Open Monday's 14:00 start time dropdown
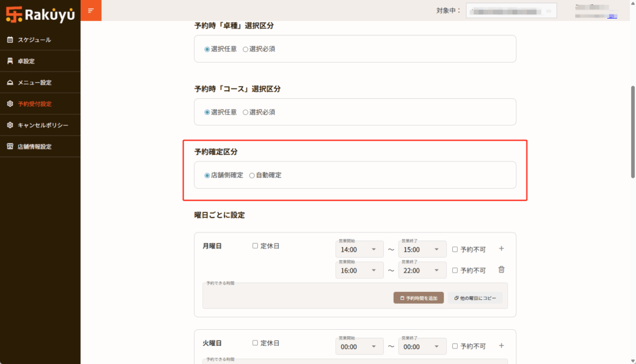The height and width of the screenshot is (364, 636). point(359,250)
